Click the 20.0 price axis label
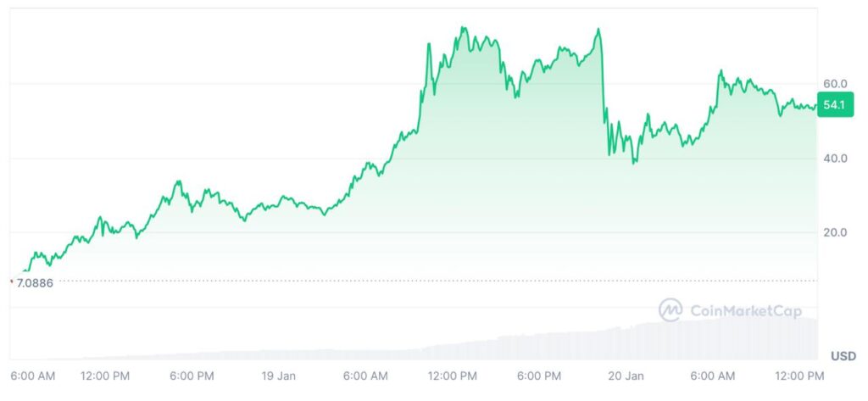Image resolution: width=868 pixels, height=401 pixels. (834, 232)
